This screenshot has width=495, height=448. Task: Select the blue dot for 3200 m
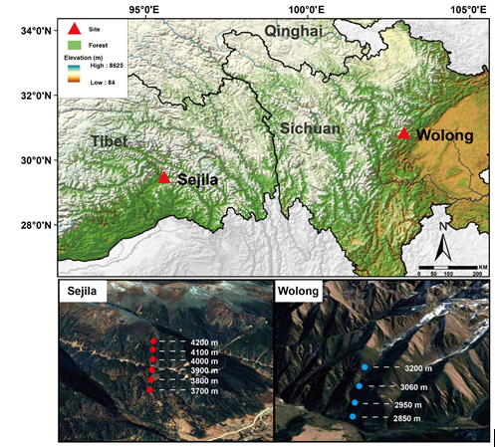pos(365,367)
